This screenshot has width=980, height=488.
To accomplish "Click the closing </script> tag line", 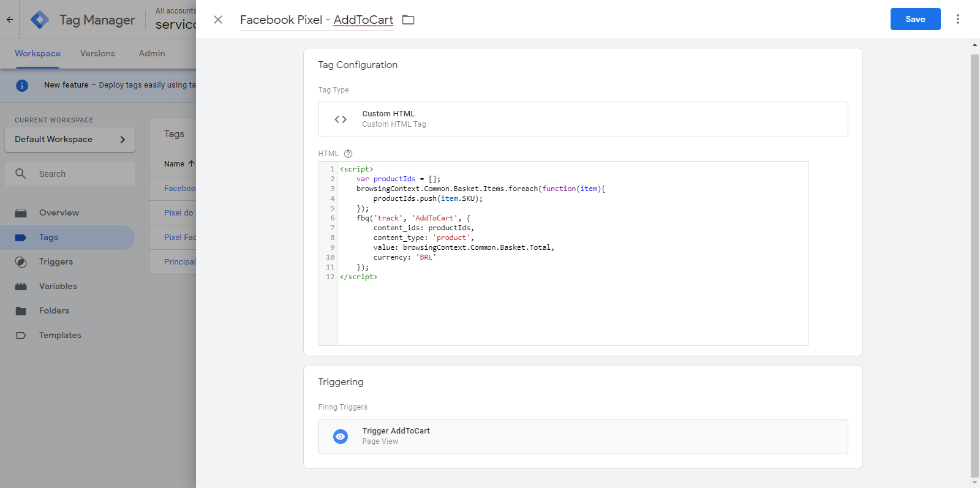I will click(359, 277).
